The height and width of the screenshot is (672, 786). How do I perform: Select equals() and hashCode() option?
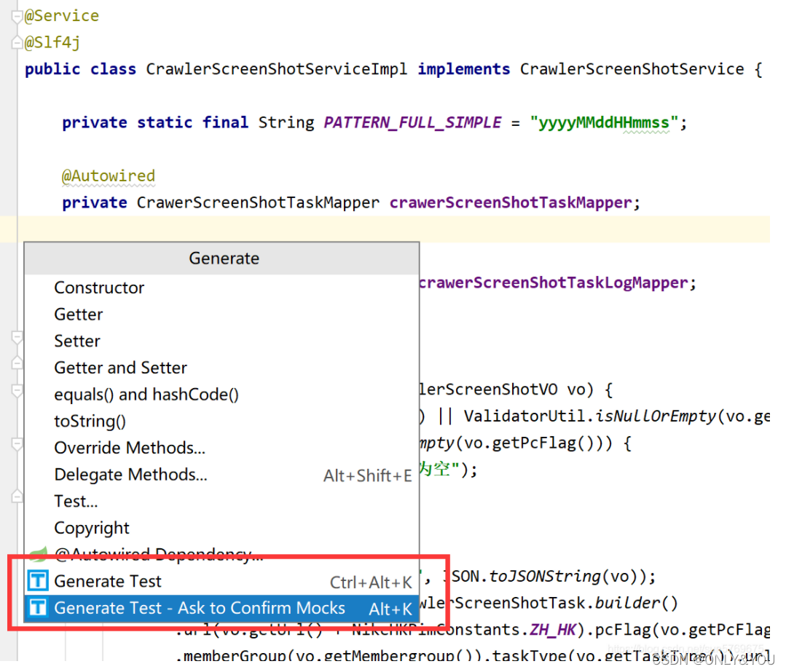[x=222, y=395]
